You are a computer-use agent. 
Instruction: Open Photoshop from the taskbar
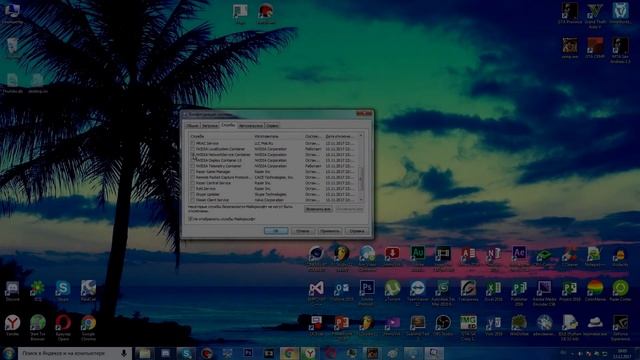click(x=248, y=353)
